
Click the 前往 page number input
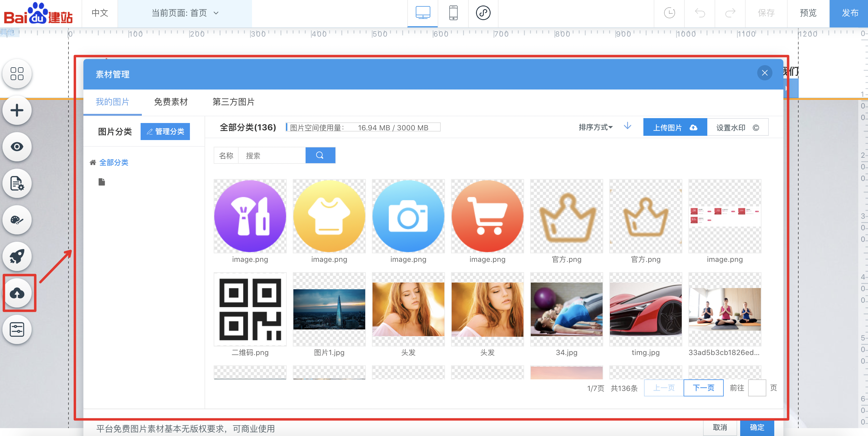757,388
